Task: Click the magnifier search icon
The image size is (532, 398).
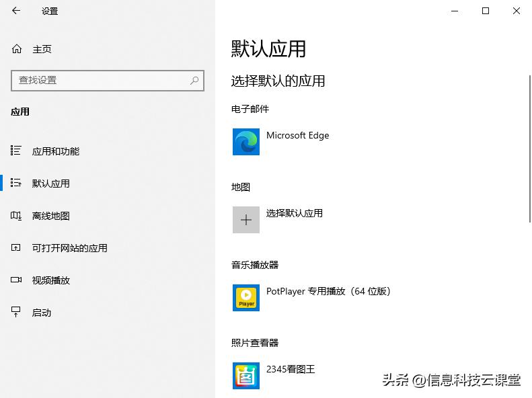Action: click(x=194, y=81)
